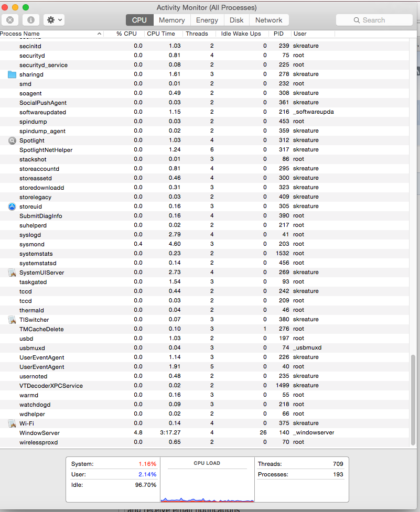
Task: Switch to the Network tab
Action: pyautogui.click(x=269, y=20)
